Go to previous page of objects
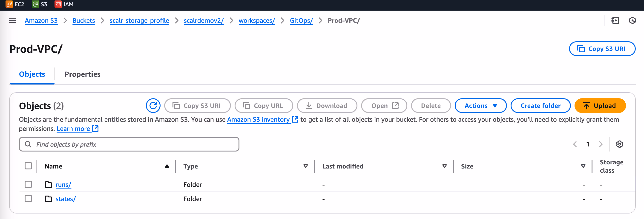The width and height of the screenshot is (644, 219). (x=575, y=144)
